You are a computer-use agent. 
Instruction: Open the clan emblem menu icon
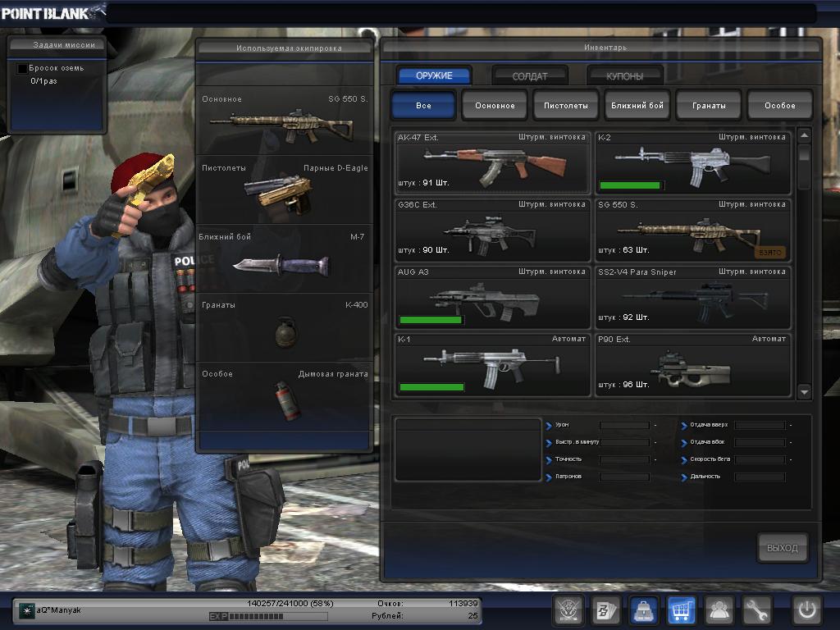(x=568, y=609)
